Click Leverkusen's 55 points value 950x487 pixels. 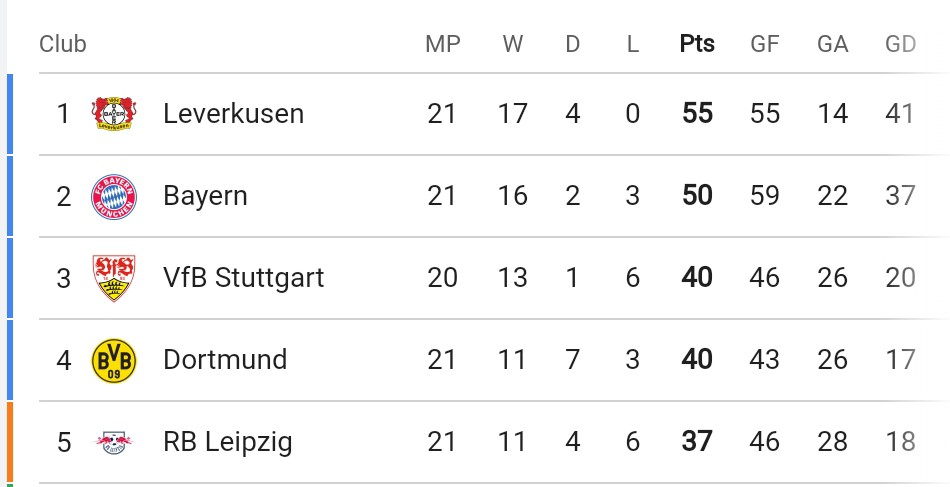697,114
